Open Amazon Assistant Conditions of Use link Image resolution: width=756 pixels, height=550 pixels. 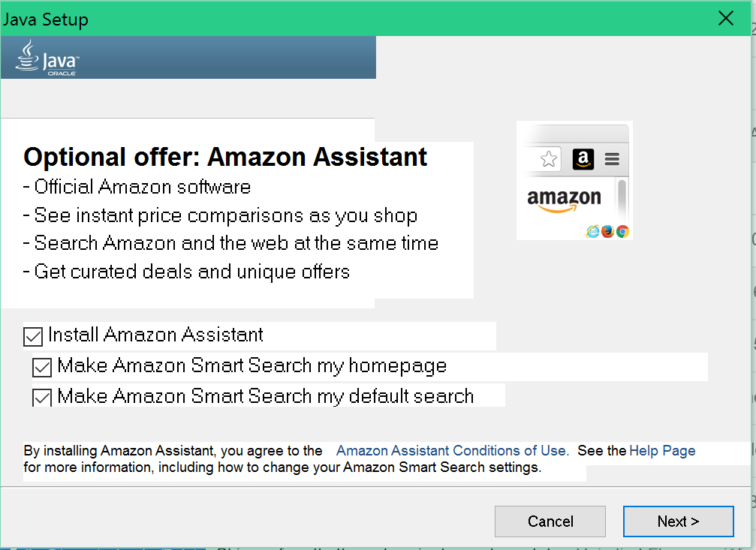click(452, 451)
